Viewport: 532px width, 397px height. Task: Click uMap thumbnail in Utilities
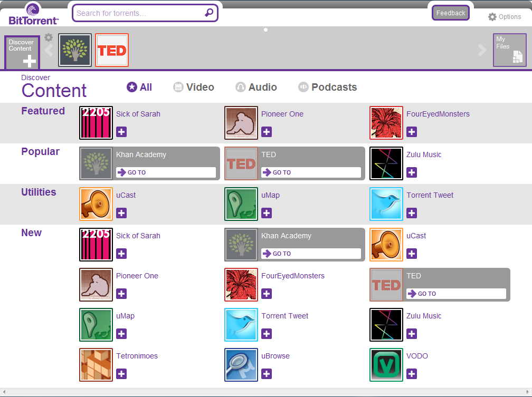pyautogui.click(x=241, y=204)
